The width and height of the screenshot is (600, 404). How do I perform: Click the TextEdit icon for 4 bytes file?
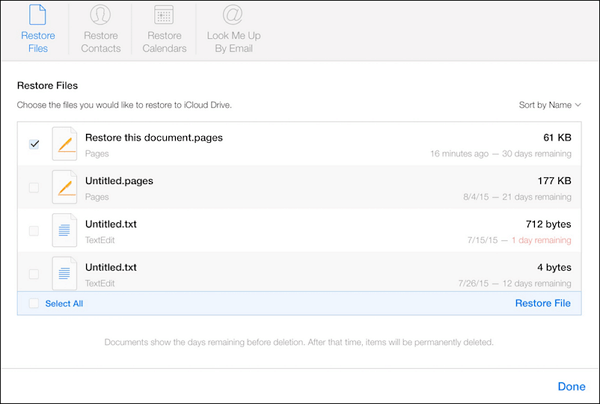tap(64, 272)
